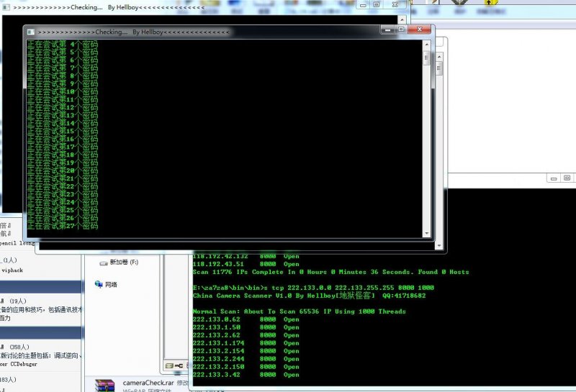The image size is (576, 392).
Task: Select the line trying password number 15
Action: pyautogui.click(x=63, y=131)
